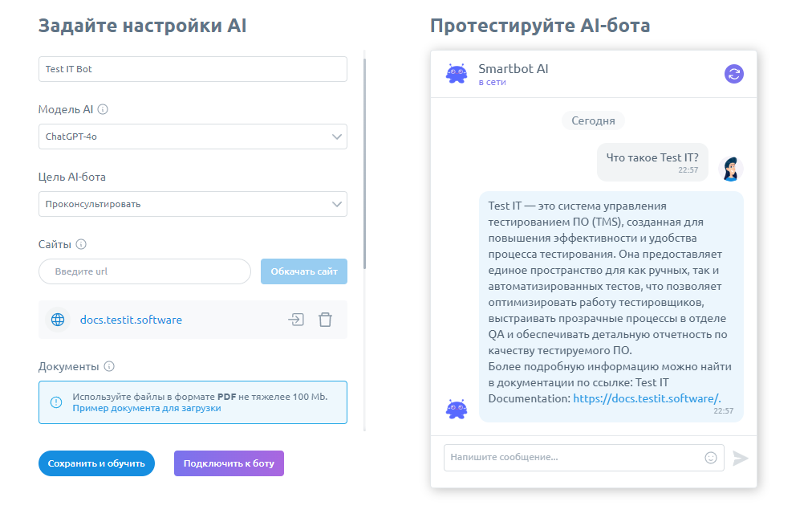Expand the "Цель AI-бота" dropdown
812x518 pixels.
click(x=193, y=204)
